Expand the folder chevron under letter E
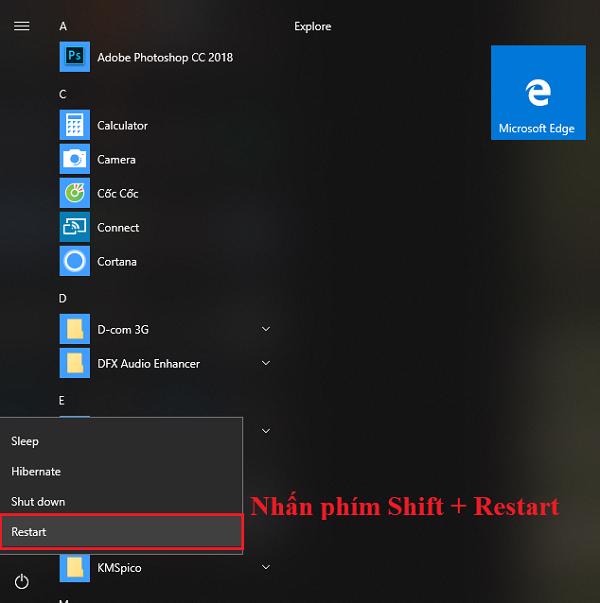Viewport: 600px width, 603px height. 266,431
